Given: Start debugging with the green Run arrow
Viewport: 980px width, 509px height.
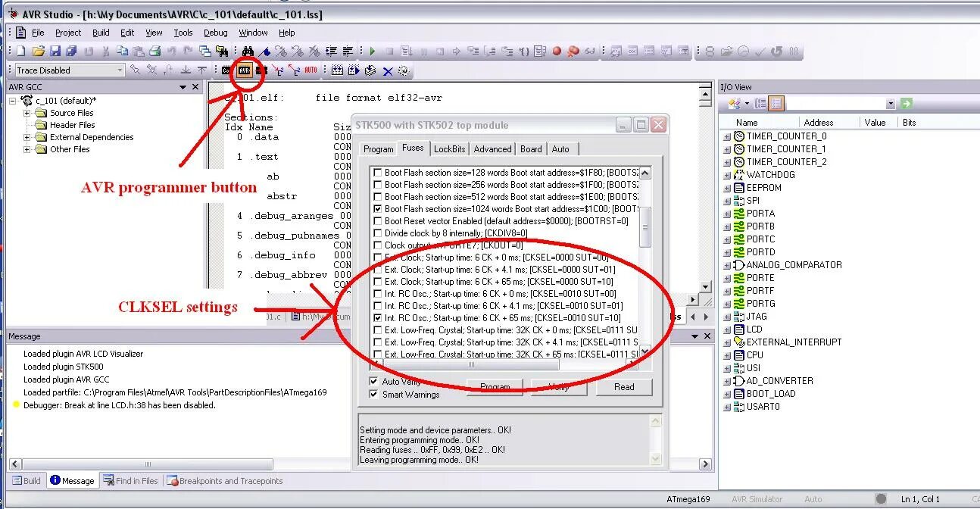Looking at the screenshot, I should tap(372, 52).
